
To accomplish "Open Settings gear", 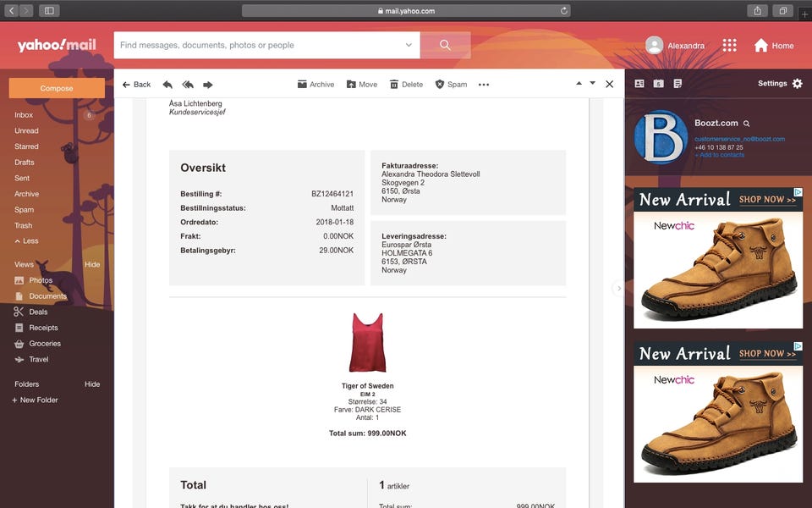I will click(780, 84).
